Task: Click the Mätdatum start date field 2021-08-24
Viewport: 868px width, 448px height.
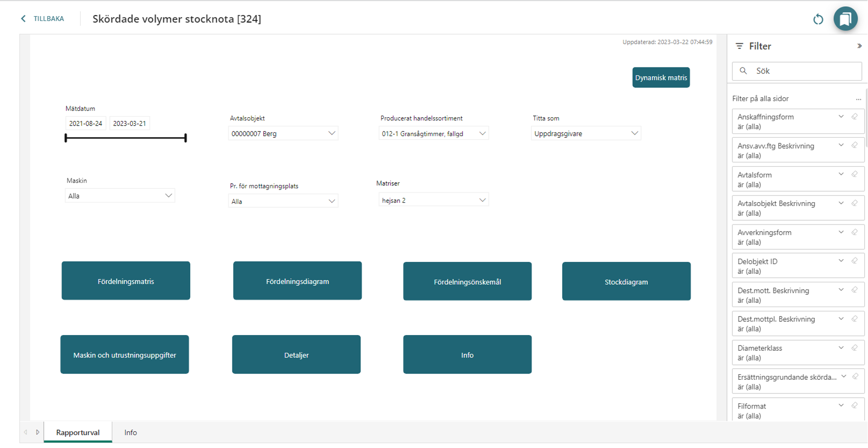Action: click(86, 123)
